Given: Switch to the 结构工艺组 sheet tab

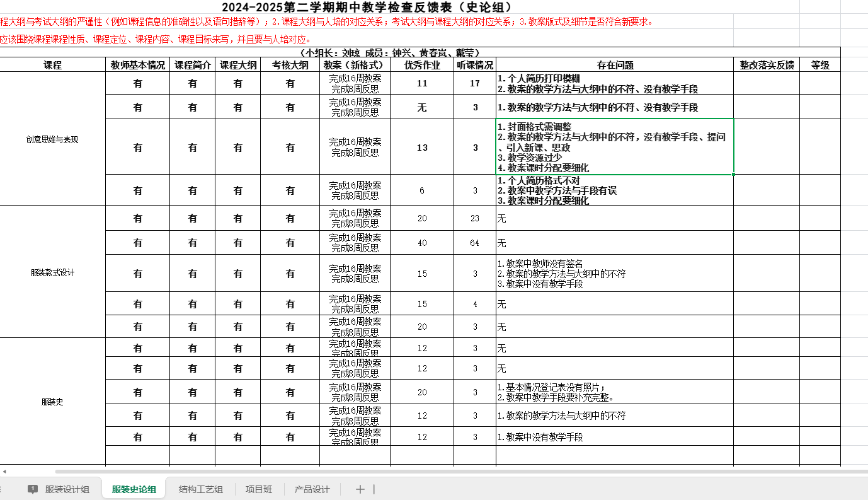Looking at the screenshot, I should coord(200,489).
